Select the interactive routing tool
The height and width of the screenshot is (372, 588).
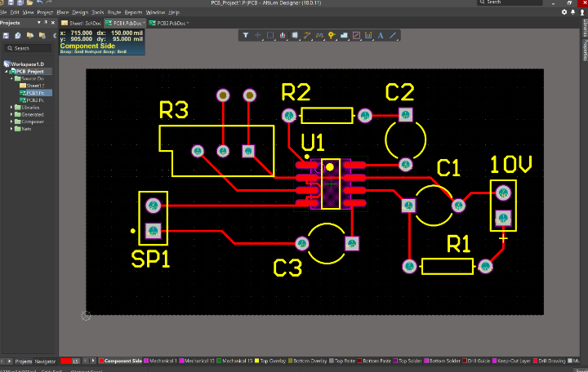tap(307, 35)
